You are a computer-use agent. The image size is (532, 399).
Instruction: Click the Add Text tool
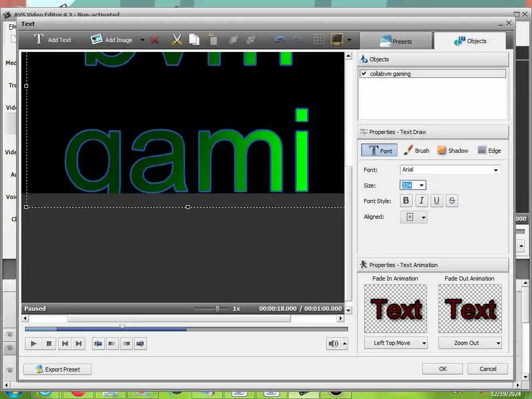(52, 39)
